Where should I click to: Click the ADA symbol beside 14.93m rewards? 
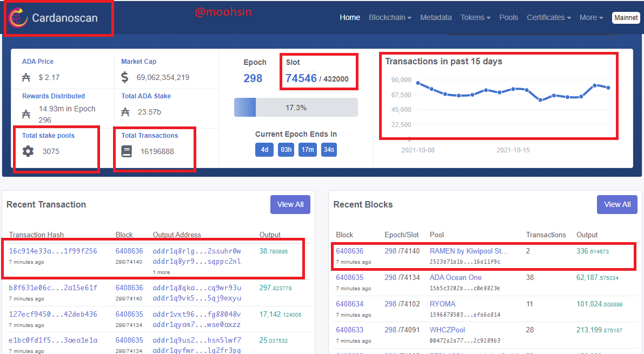(x=26, y=113)
